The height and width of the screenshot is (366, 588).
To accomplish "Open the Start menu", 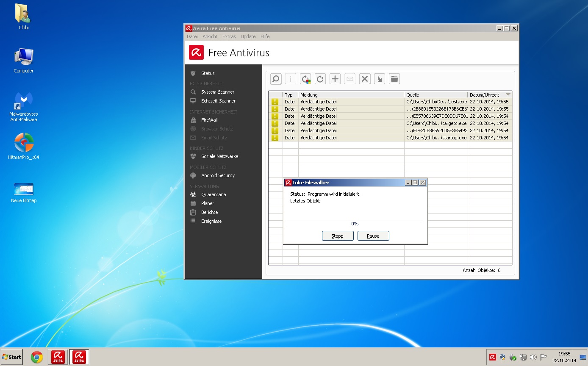I will (x=12, y=357).
